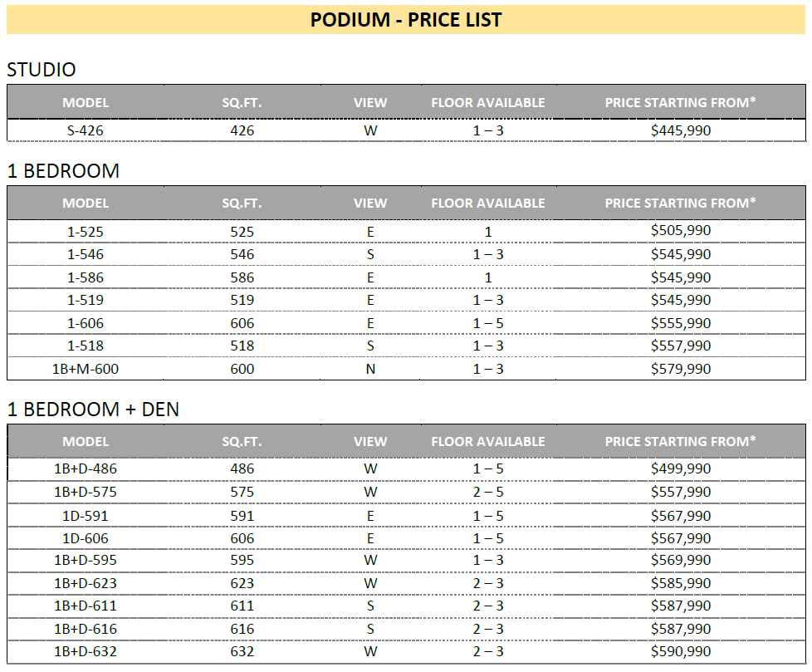The width and height of the screenshot is (812, 672).
Task: Click the $590,990 price for 1B+D-632
Action: pyautogui.click(x=681, y=652)
